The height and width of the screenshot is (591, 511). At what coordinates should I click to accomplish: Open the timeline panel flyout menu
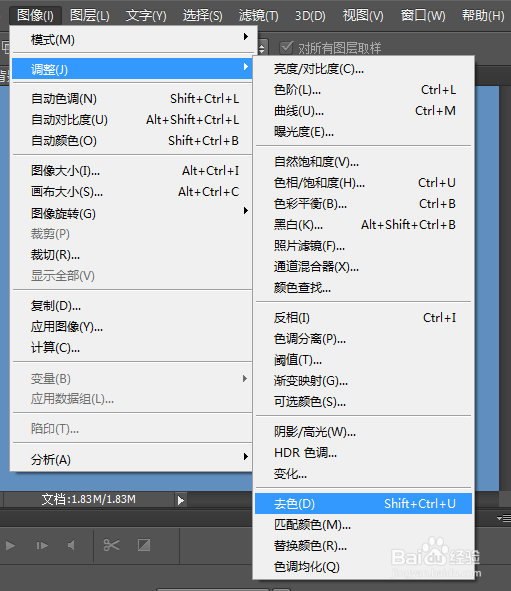pos(504,519)
